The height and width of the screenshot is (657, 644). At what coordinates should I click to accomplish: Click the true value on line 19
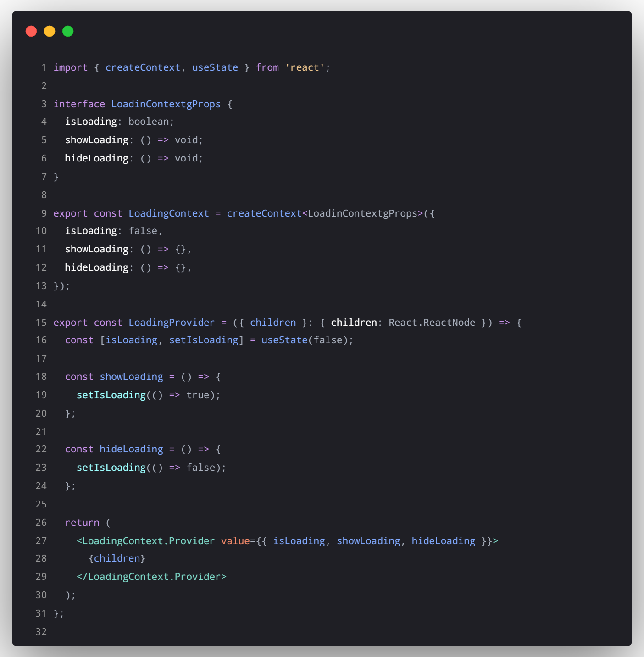[198, 395]
